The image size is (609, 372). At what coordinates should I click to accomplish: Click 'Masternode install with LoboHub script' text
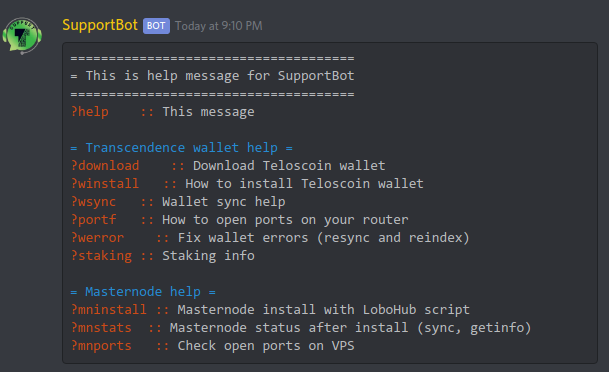pyautogui.click(x=324, y=310)
